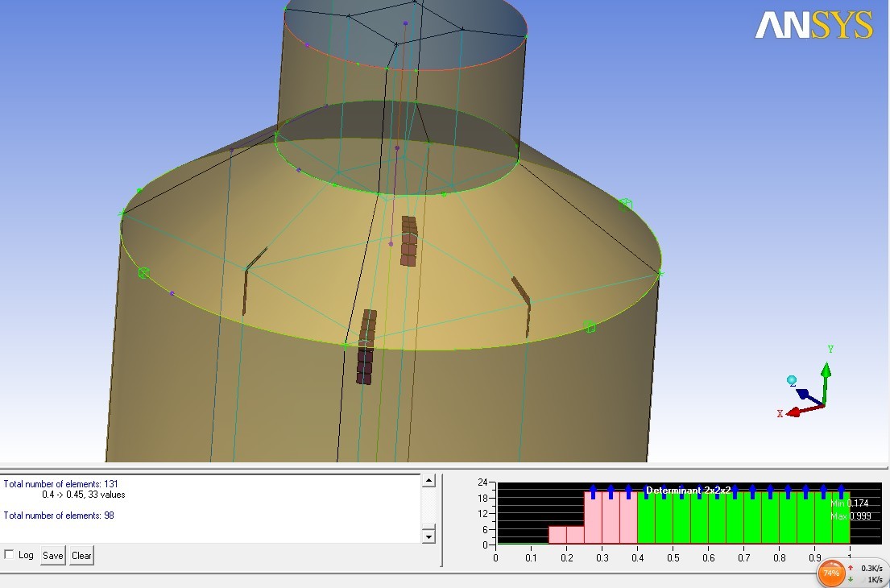The image size is (890, 588).
Task: Clear the message window log
Action: pos(81,555)
